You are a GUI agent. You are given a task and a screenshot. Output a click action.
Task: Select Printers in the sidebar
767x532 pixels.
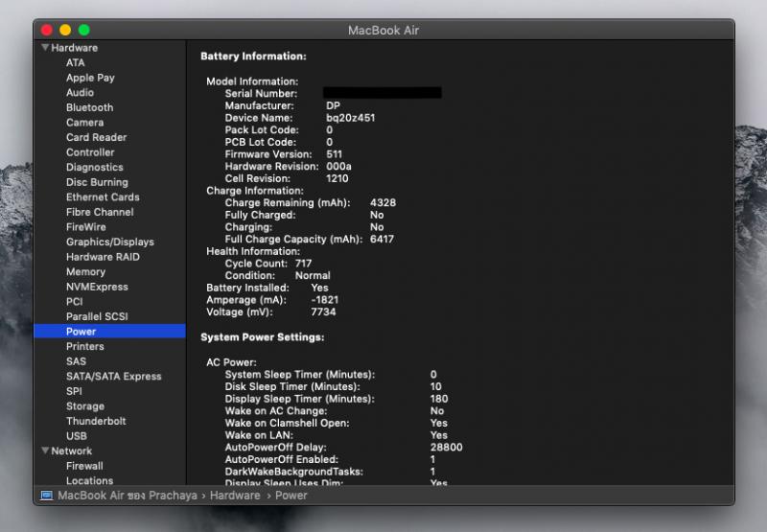click(x=84, y=346)
